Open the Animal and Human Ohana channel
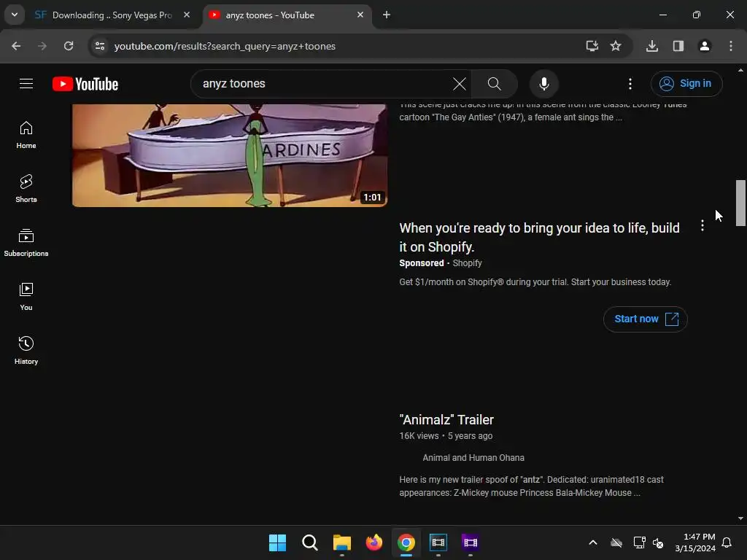This screenshot has width=747, height=560. point(473,458)
